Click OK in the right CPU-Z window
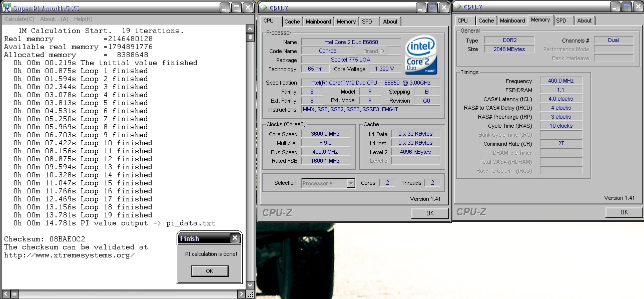The width and height of the screenshot is (644, 299). point(624,212)
